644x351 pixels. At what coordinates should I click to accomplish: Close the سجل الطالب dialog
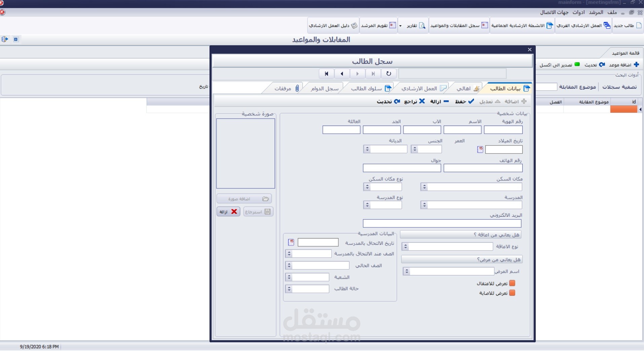coord(530,50)
